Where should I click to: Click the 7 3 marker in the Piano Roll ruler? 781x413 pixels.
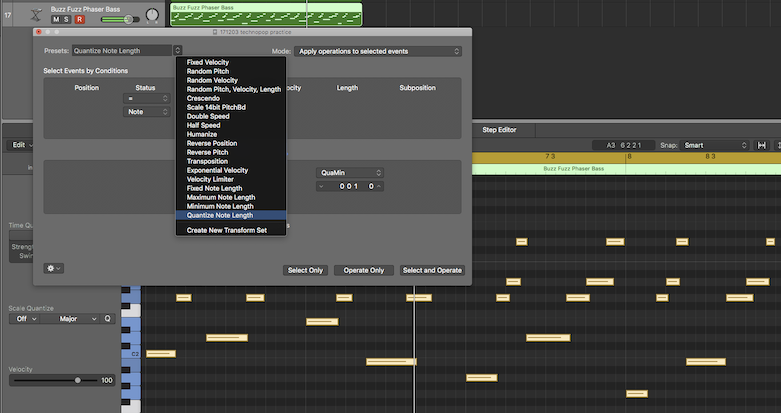[x=550, y=156]
